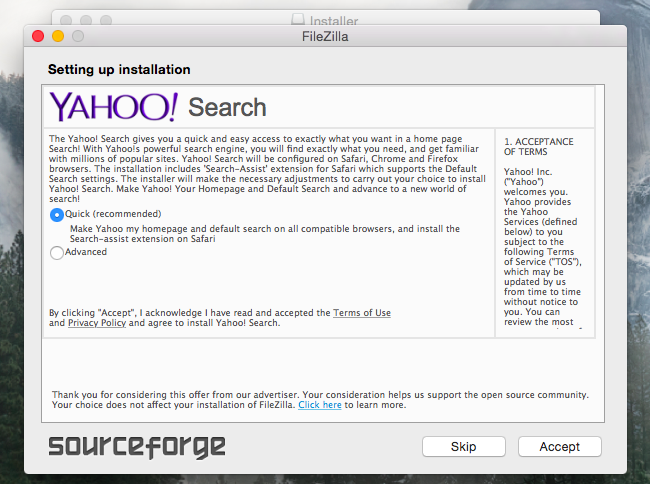Screen dimensions: 650x484
Task: Choose the Advanced installation radio button
Action: click(57, 253)
